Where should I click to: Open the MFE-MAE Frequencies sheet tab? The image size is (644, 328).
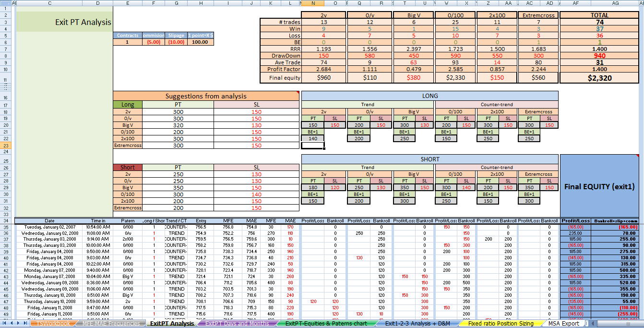[x=111, y=324]
